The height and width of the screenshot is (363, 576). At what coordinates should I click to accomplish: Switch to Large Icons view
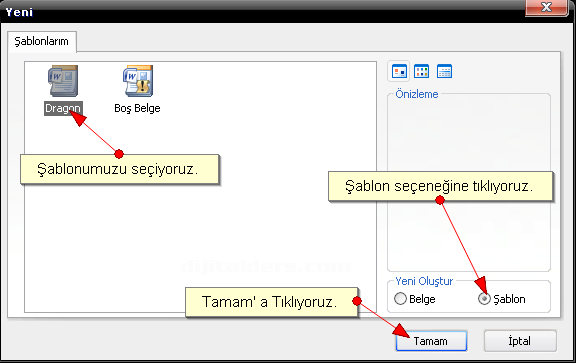[399, 71]
